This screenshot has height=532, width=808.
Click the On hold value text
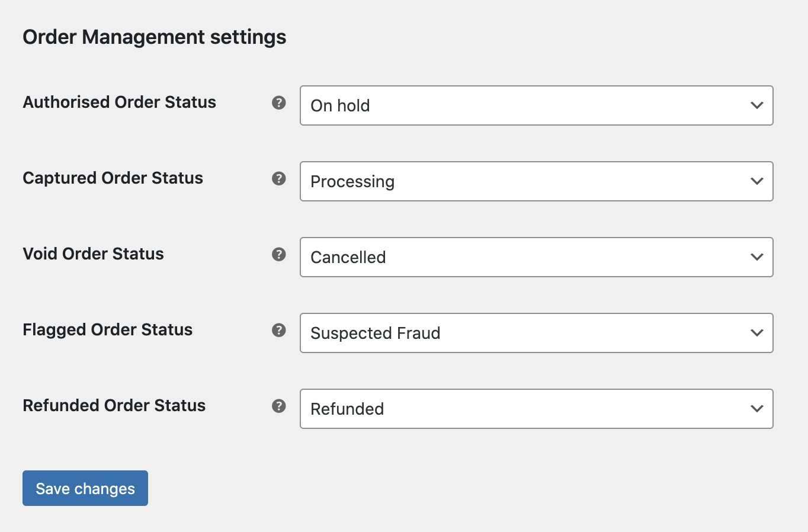339,105
